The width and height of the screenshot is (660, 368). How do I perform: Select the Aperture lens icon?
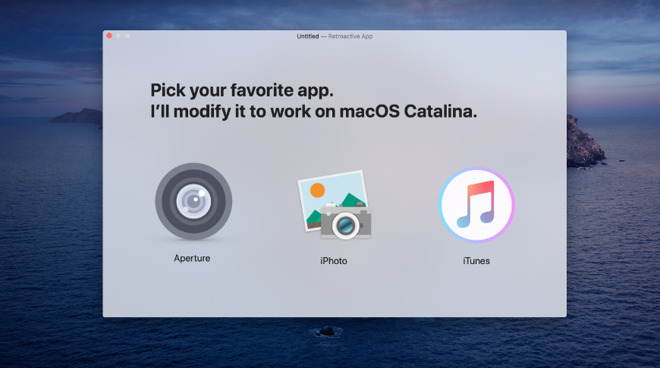194,201
